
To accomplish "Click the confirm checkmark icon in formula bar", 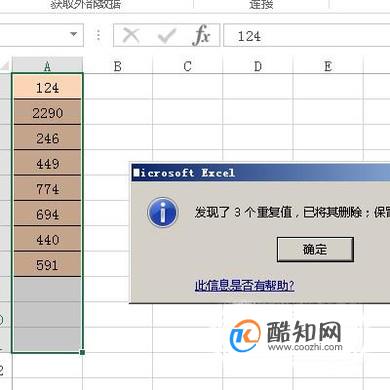I will 167,36.
